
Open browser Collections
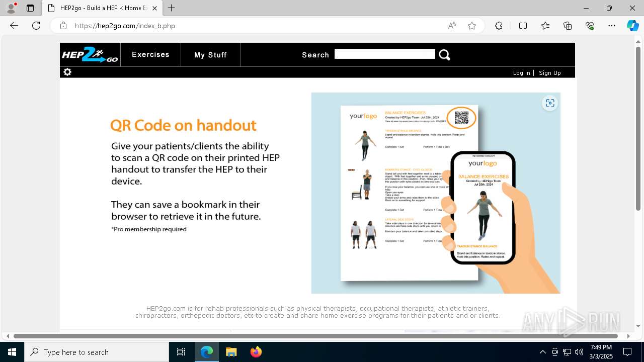coord(568,26)
